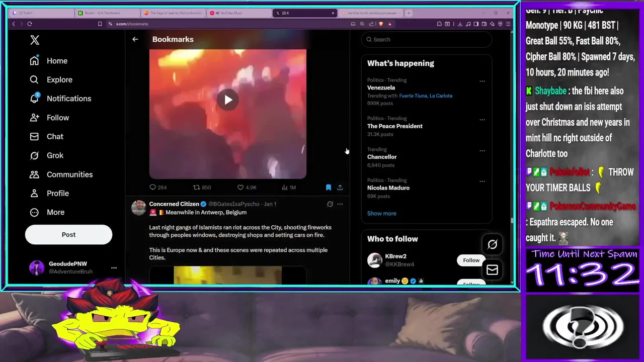Like the post with 4.9K likes
The width and height of the screenshot is (644, 362).
(247, 188)
